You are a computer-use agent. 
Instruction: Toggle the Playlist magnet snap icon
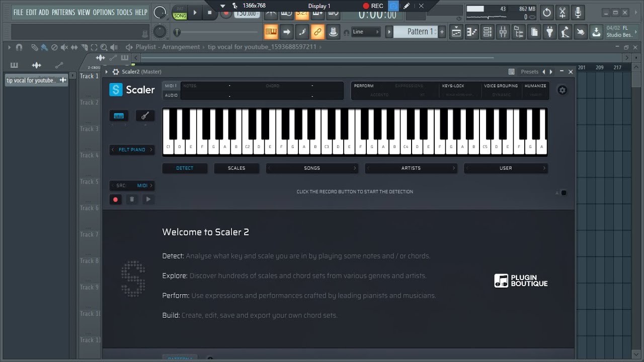(19, 47)
